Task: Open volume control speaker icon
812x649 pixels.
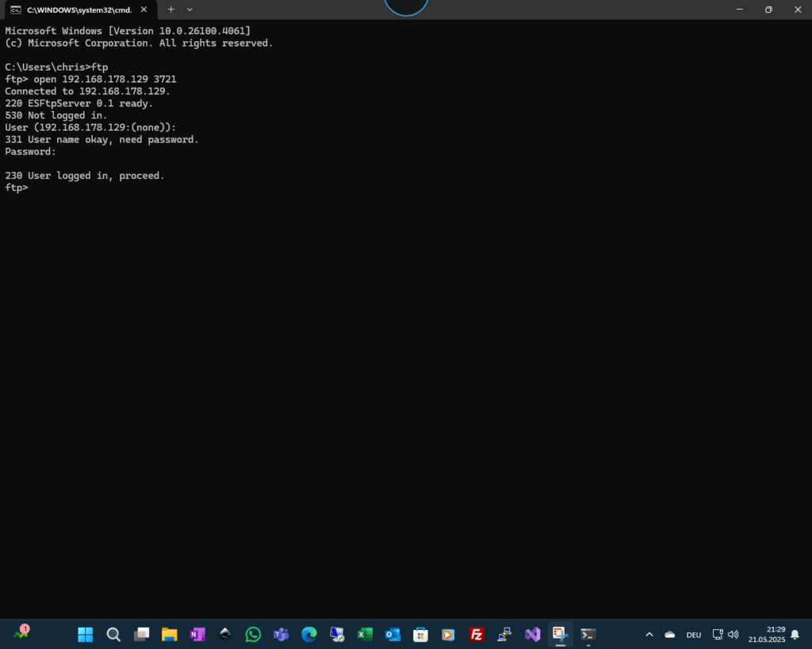Action: point(733,635)
